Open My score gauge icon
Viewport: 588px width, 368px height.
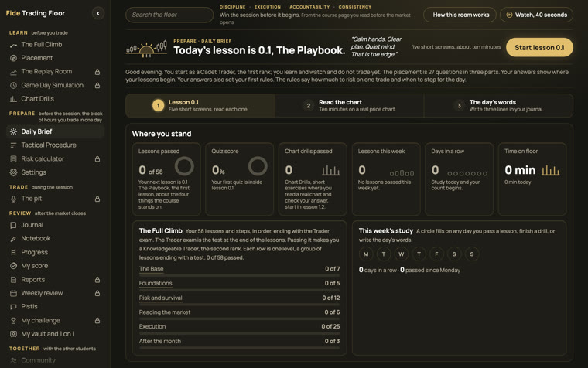[x=13, y=266]
